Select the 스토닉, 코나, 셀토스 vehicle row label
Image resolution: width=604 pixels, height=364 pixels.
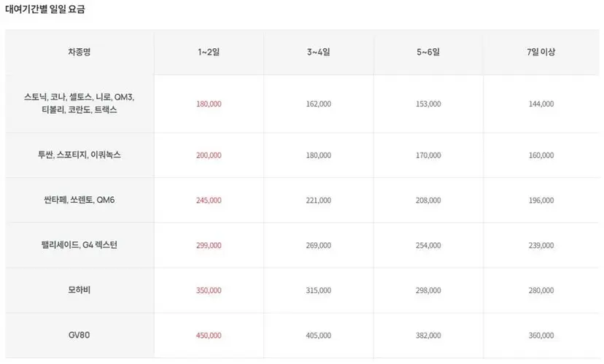point(80,104)
